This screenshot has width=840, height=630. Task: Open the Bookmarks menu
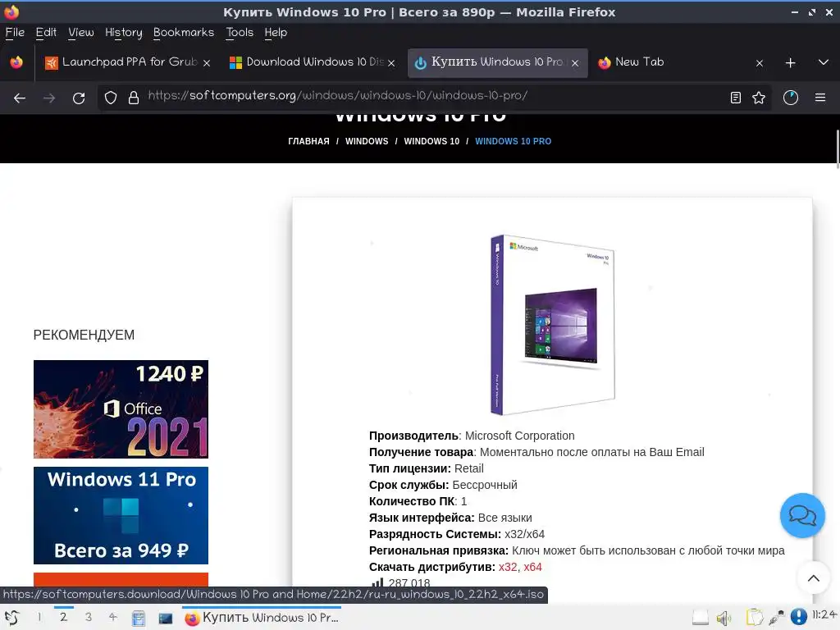184,33
